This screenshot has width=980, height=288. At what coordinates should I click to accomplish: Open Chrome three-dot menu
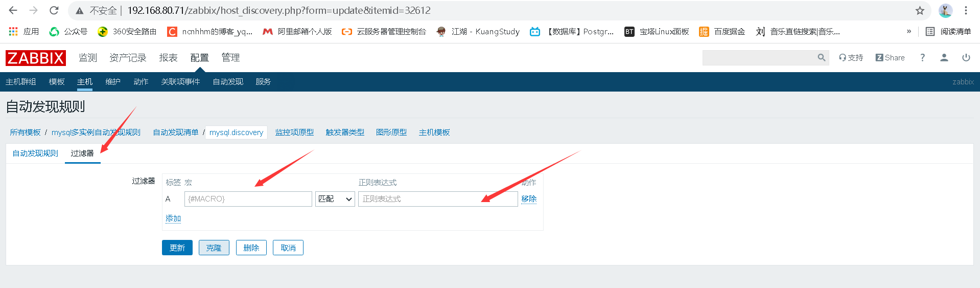tap(966, 10)
